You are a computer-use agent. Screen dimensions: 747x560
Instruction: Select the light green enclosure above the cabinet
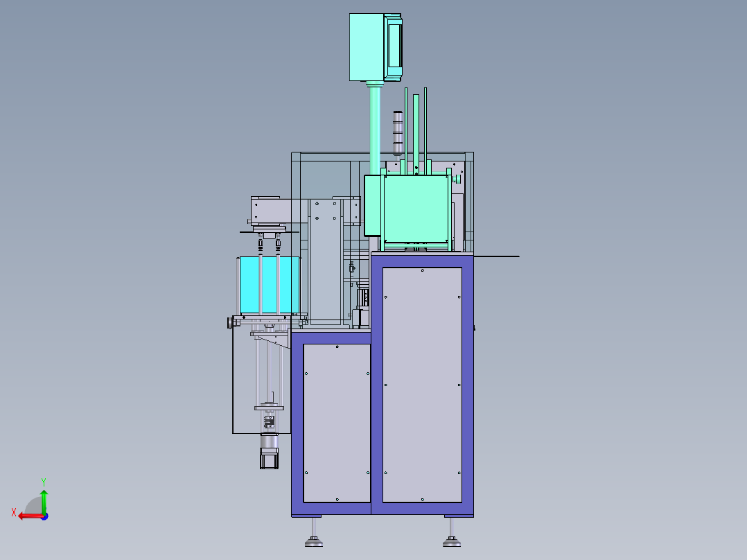[417, 209]
